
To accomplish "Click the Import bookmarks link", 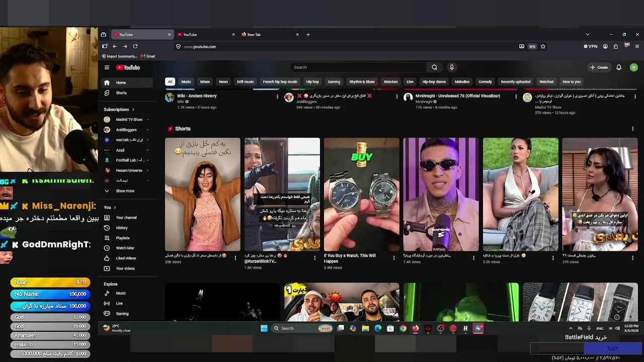I will pos(119,56).
